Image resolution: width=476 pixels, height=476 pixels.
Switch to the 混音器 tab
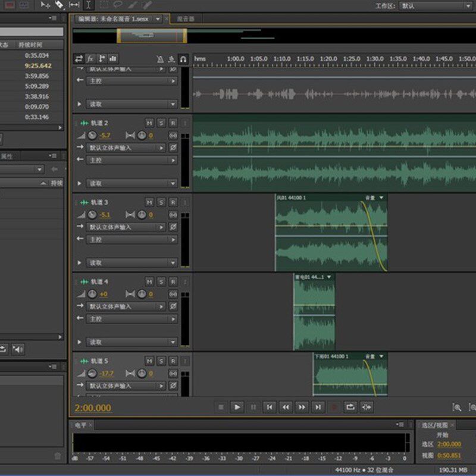coord(186,19)
